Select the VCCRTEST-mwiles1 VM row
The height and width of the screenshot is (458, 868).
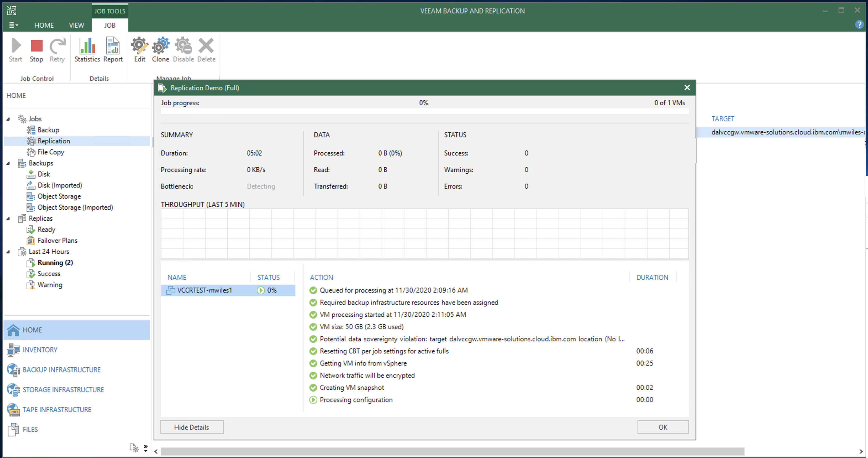204,290
